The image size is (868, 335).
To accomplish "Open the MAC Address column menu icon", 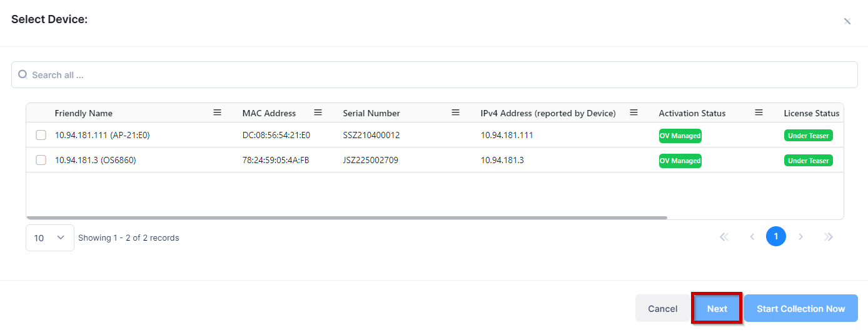I will point(318,112).
